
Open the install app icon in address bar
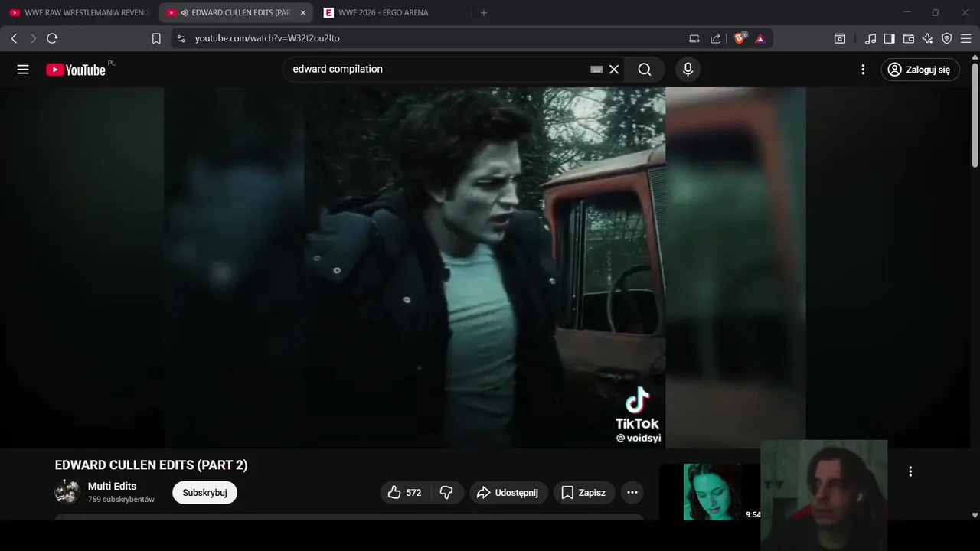694,38
